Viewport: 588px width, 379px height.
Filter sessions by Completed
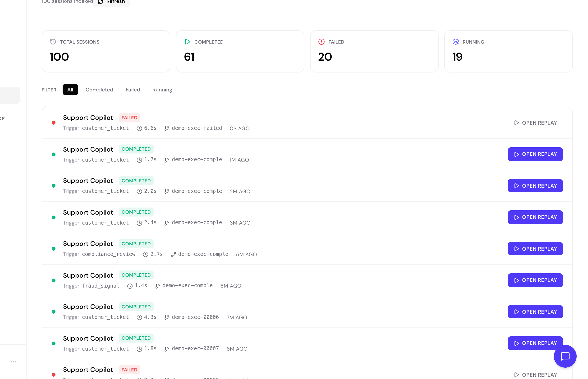99,90
